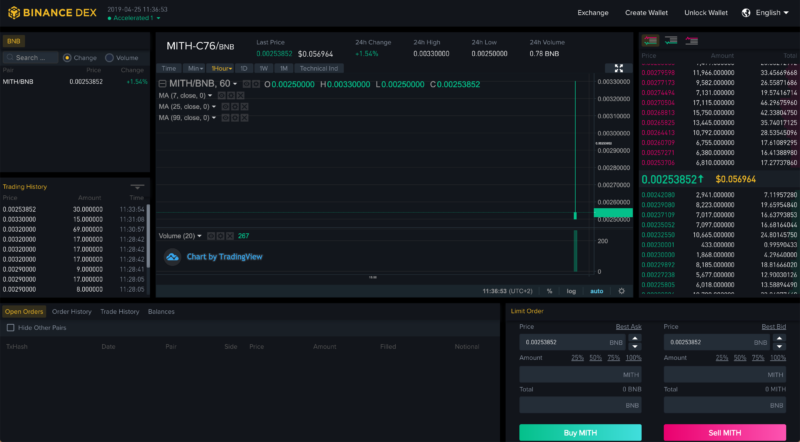Click the Buy MITH button
This screenshot has height=442, width=800.
pos(580,432)
